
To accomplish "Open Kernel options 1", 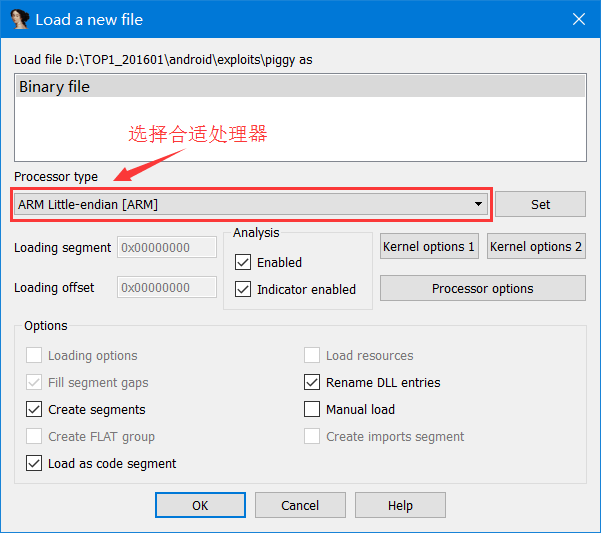I will coord(429,246).
